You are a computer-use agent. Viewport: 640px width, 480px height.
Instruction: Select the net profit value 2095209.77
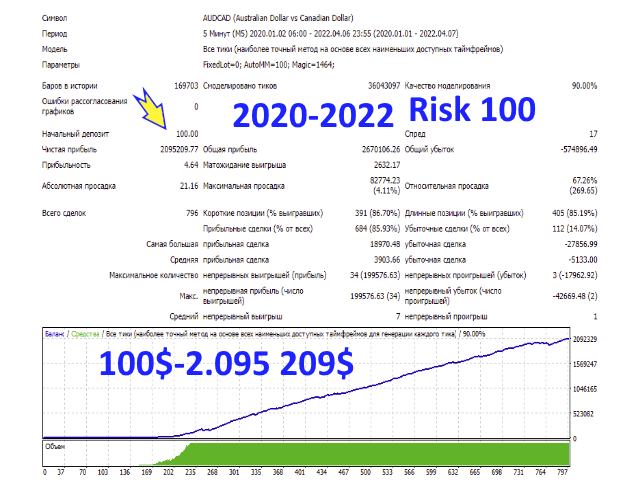tap(179, 149)
